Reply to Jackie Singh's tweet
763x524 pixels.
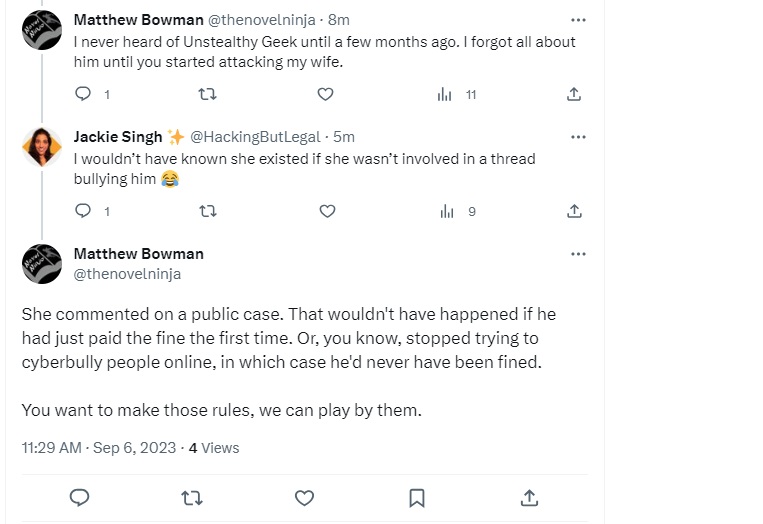coord(84,211)
